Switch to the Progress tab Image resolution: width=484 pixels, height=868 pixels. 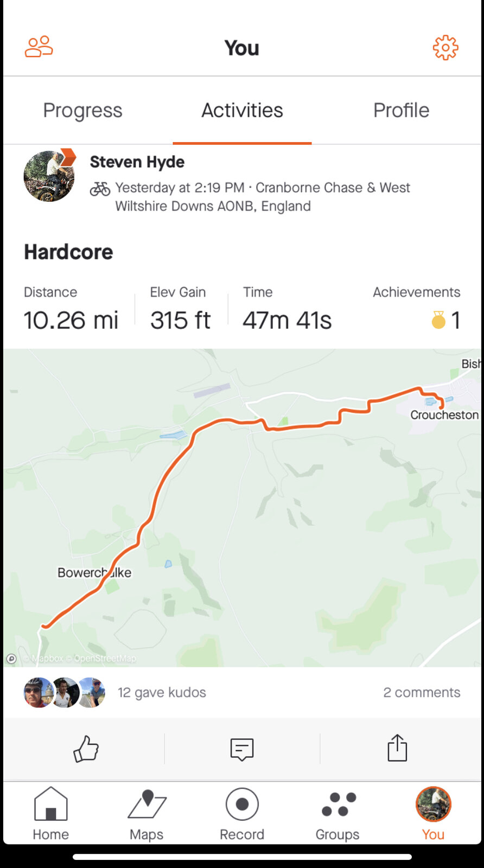click(82, 111)
